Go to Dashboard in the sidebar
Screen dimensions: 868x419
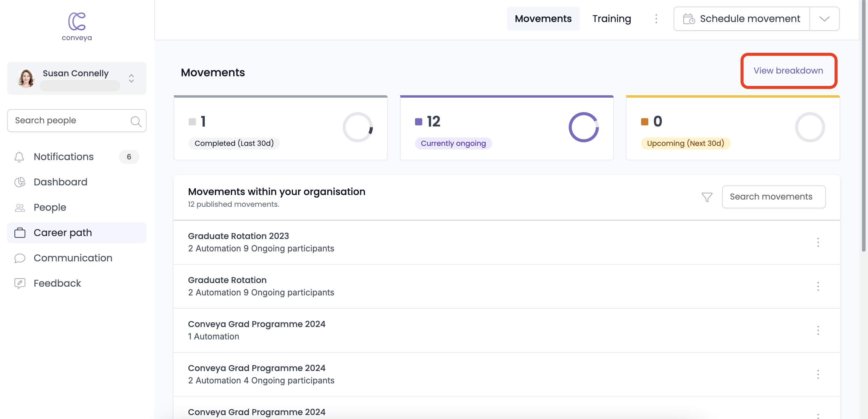click(x=77, y=182)
